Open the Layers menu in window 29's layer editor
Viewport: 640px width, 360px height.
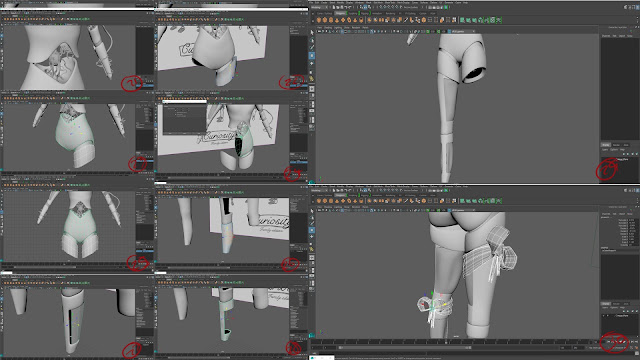point(605,149)
